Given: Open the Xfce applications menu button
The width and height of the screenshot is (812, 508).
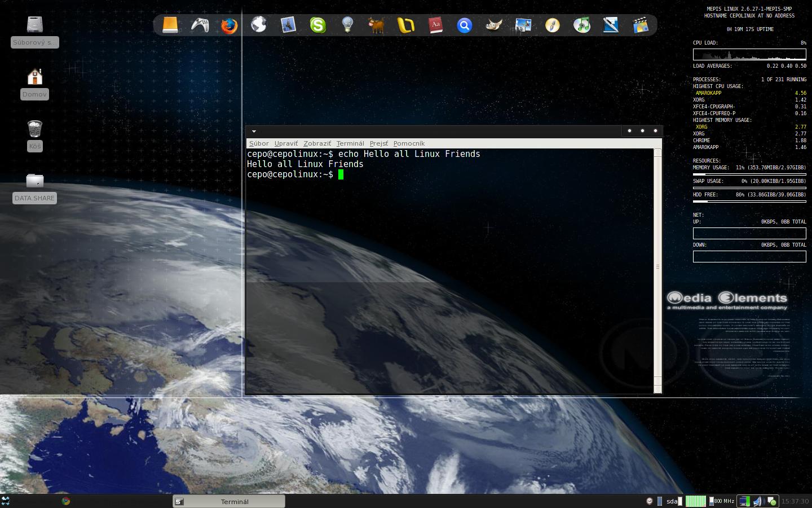Looking at the screenshot, I should point(6,501).
